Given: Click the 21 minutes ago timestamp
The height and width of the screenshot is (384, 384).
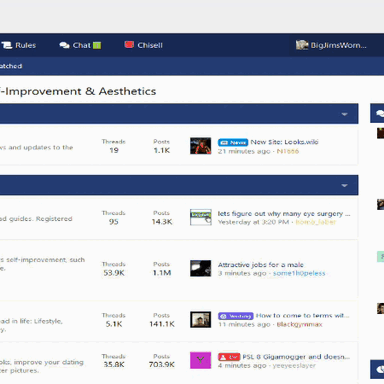Looking at the screenshot, I should 244,151.
